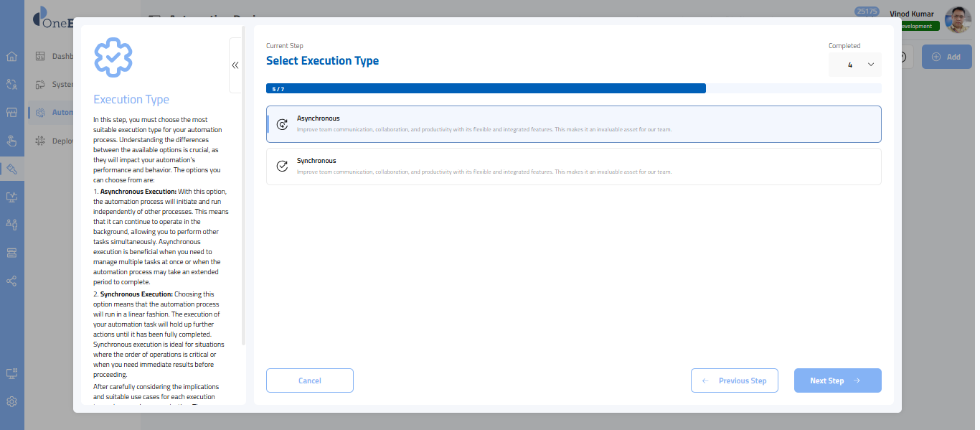Click the server stack sidebar icon
980x430 pixels.
coord(11,253)
